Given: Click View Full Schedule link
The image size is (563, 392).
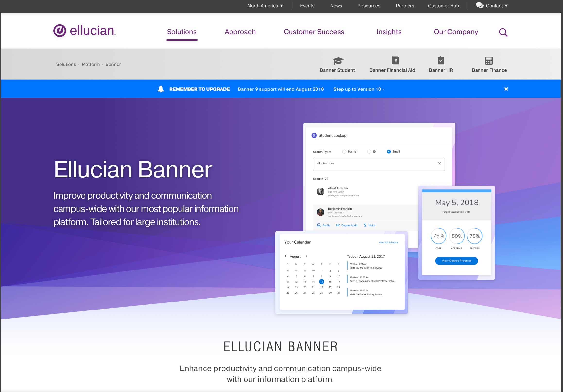Looking at the screenshot, I should point(388,242).
